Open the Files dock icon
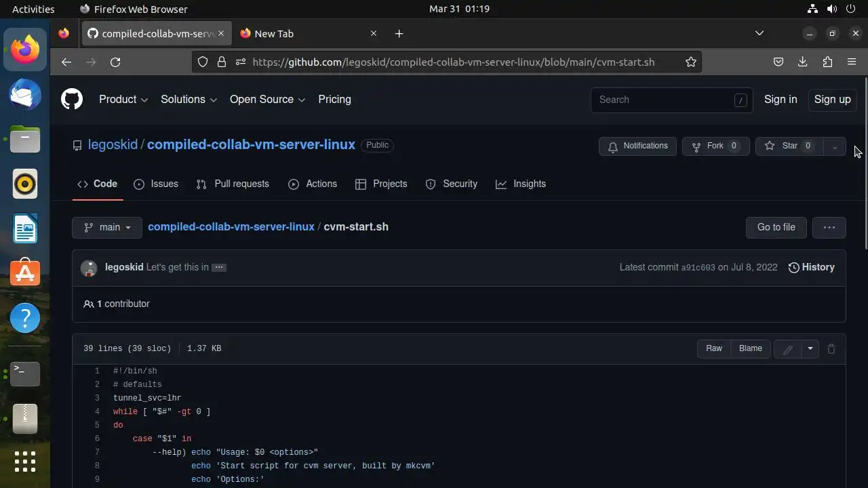868x488 pixels. [25, 139]
